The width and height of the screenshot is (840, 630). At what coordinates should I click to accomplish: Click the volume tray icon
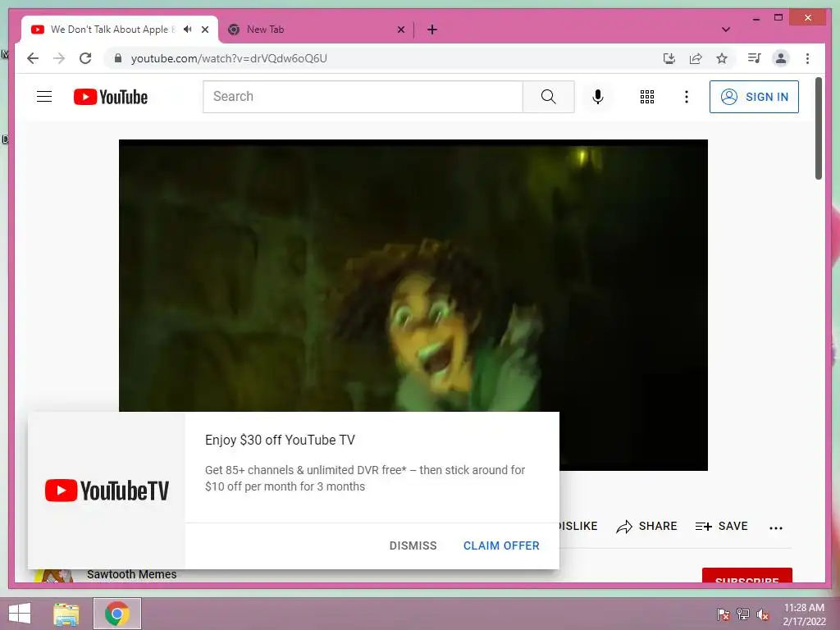[763, 614]
